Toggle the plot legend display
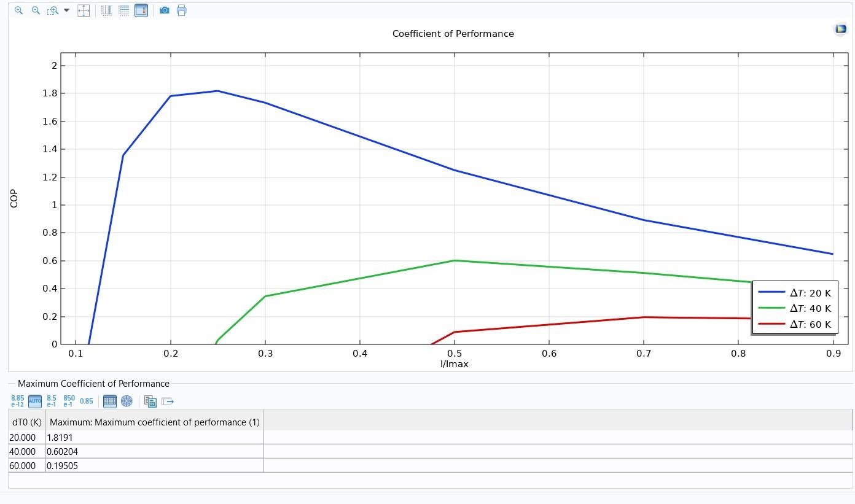The width and height of the screenshot is (855, 504). click(x=141, y=10)
